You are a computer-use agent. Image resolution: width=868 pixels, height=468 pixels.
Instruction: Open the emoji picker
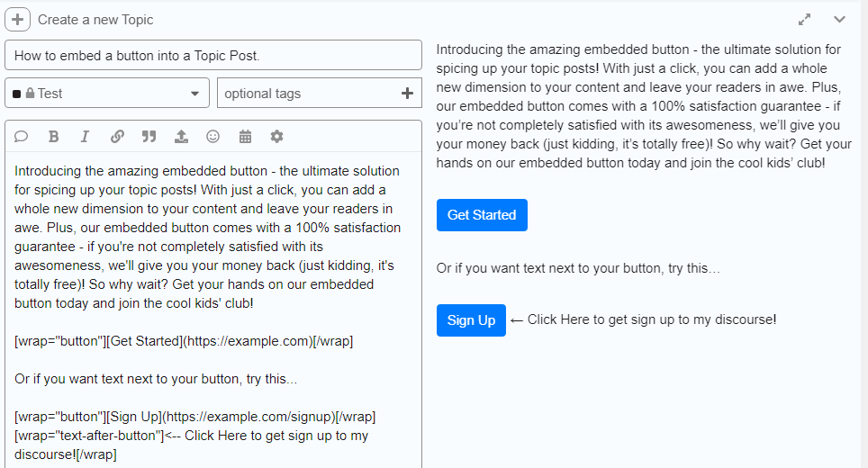point(212,137)
